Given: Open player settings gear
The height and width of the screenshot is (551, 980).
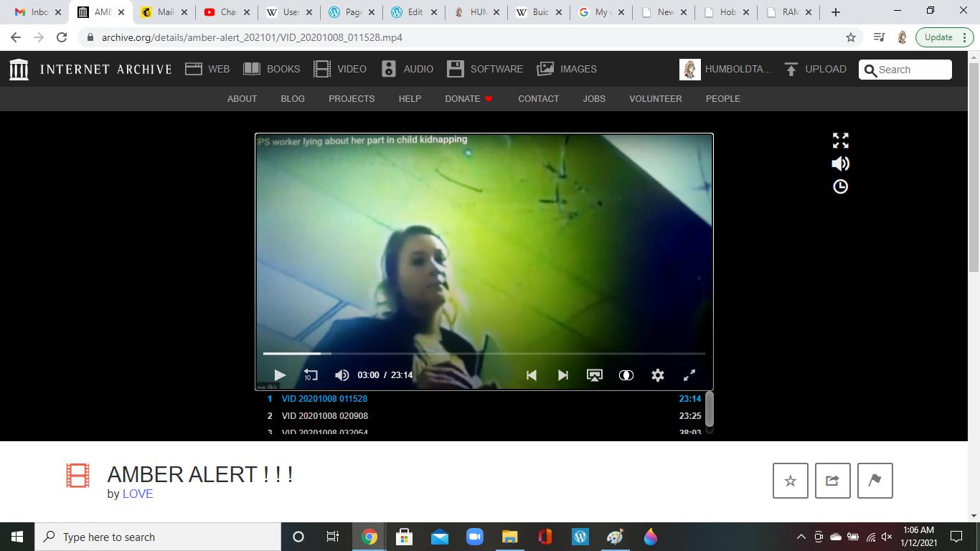Looking at the screenshot, I should pyautogui.click(x=658, y=375).
